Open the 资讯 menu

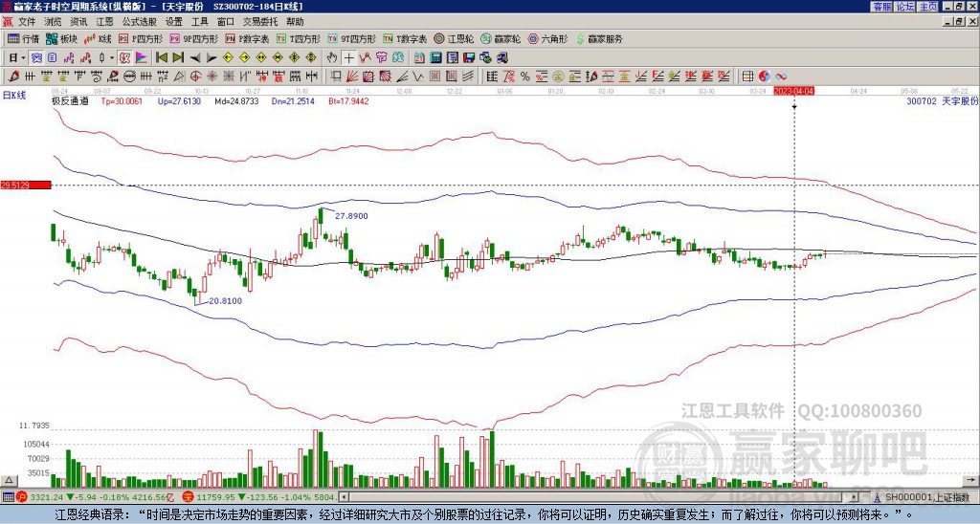coord(78,22)
